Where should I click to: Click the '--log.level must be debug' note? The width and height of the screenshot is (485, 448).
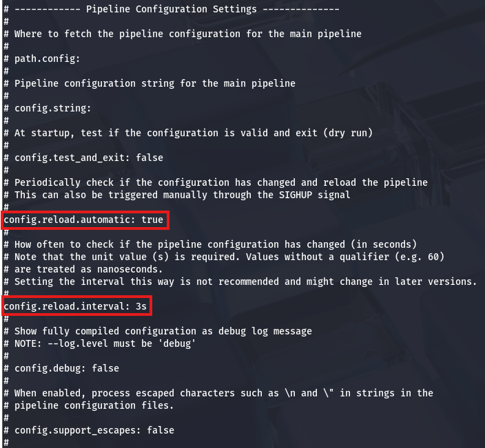tap(105, 343)
